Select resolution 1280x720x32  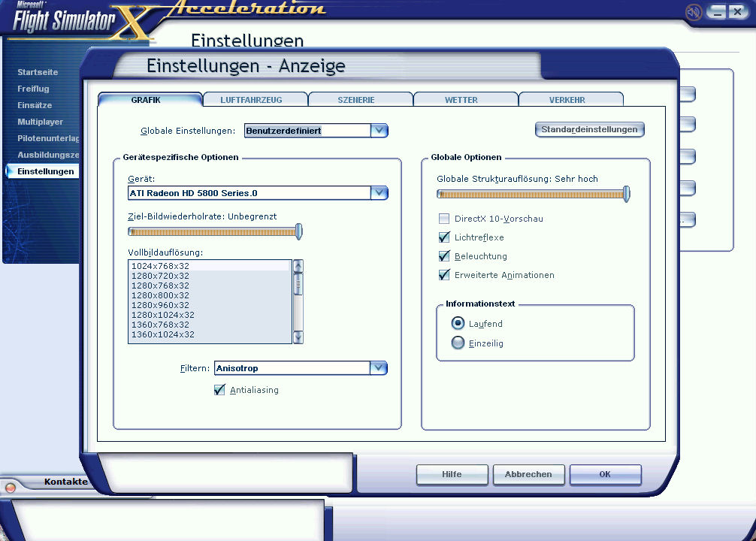210,276
